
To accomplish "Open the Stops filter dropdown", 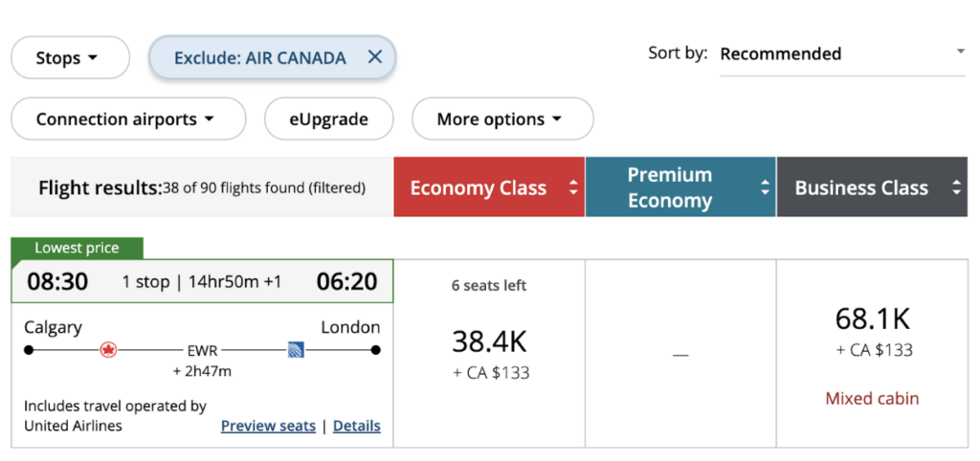I will pos(69,57).
